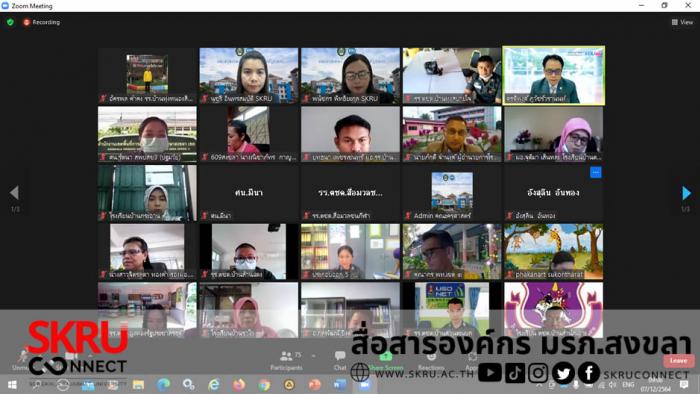Screen dimensions: 700x394
Task: Start Share Screen
Action: pos(386,361)
